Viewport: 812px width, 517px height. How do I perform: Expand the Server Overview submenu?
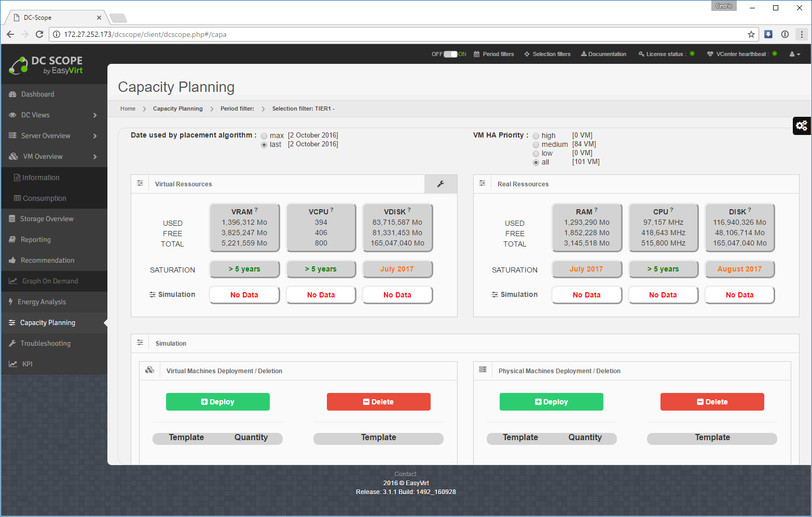(x=53, y=136)
